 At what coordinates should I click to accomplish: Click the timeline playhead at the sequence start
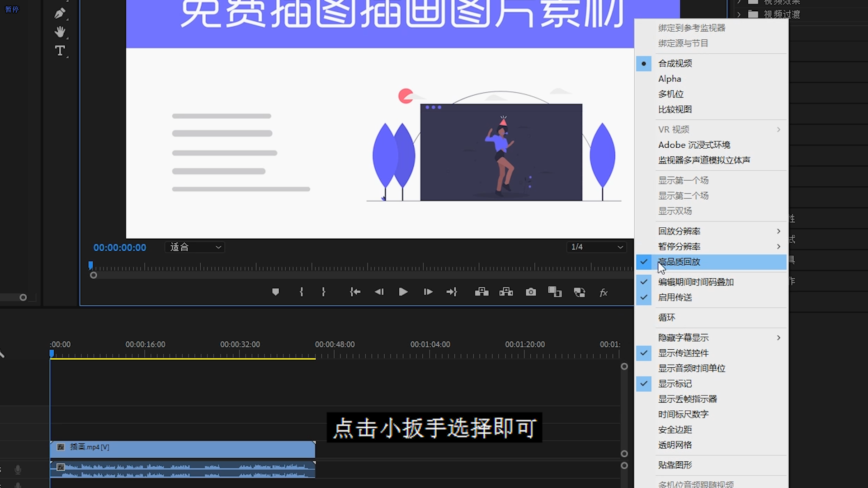coord(52,354)
